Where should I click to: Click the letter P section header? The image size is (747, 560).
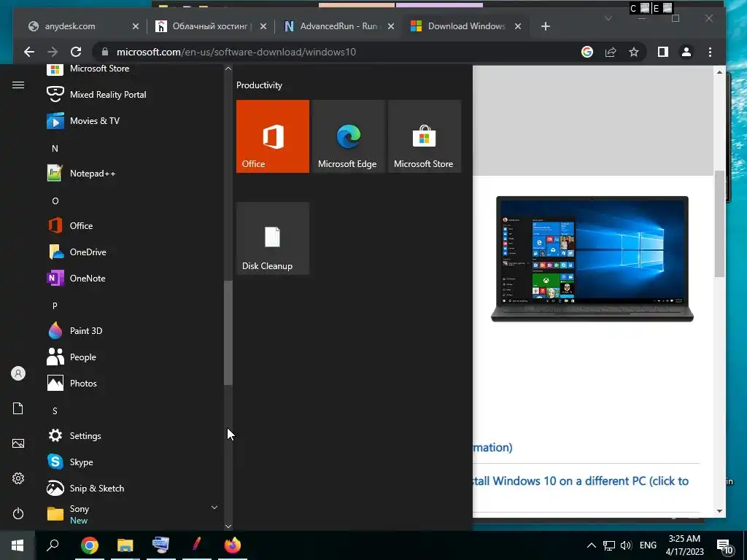(55, 306)
